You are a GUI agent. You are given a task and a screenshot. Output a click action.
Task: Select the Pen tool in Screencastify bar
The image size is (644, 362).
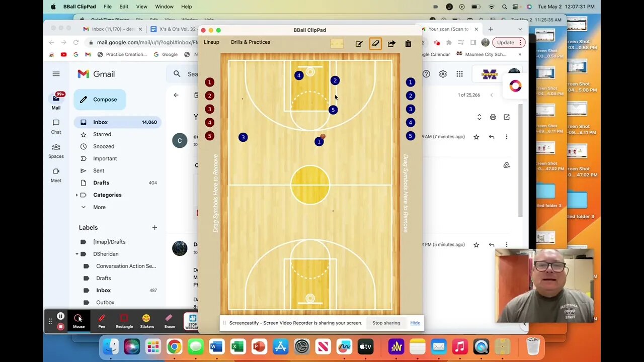click(x=102, y=321)
